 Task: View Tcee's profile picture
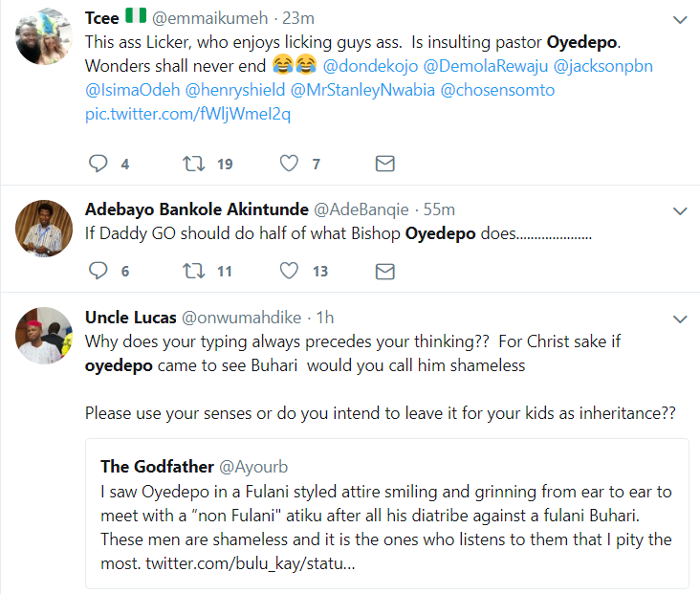44,36
